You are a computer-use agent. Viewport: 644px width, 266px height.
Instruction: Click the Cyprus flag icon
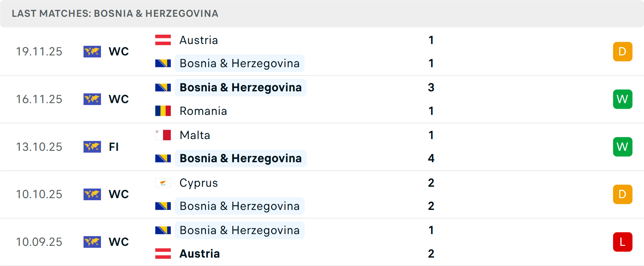163,183
